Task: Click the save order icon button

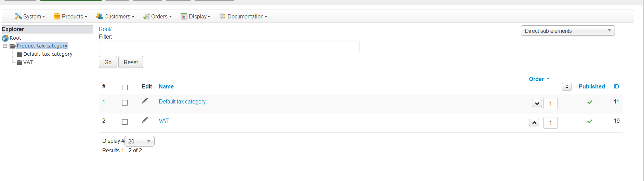Action: pyautogui.click(x=567, y=87)
